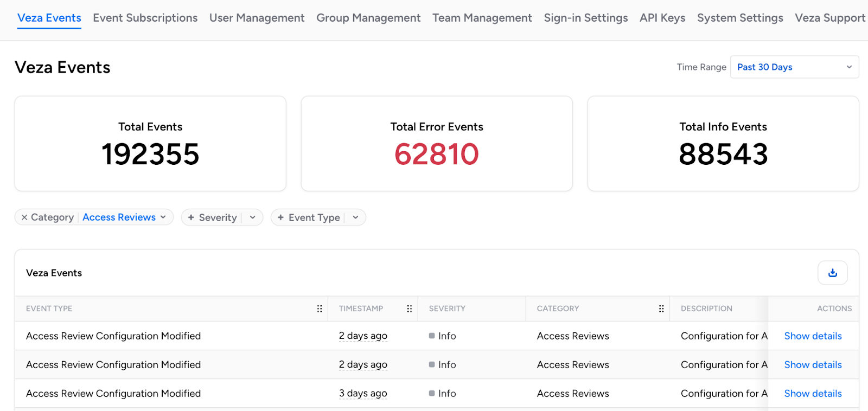This screenshot has width=868, height=411.
Task: Select the Team Management tab
Action: (482, 18)
